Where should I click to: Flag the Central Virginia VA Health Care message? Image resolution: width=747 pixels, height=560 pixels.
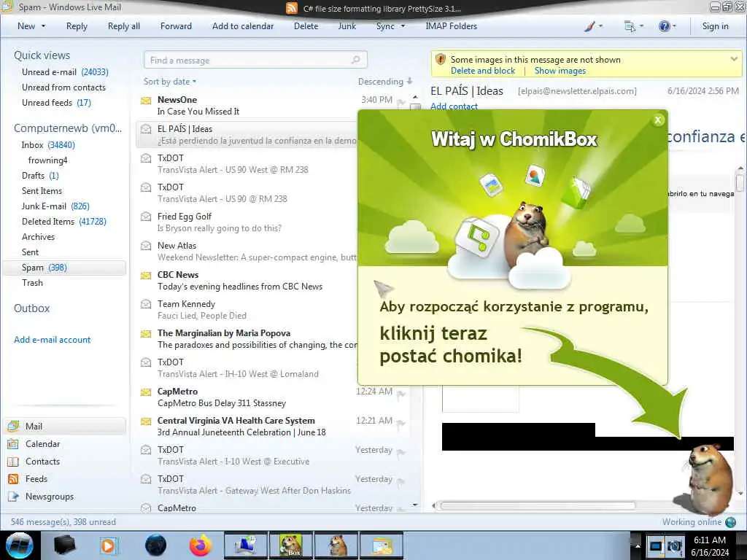[401, 423]
